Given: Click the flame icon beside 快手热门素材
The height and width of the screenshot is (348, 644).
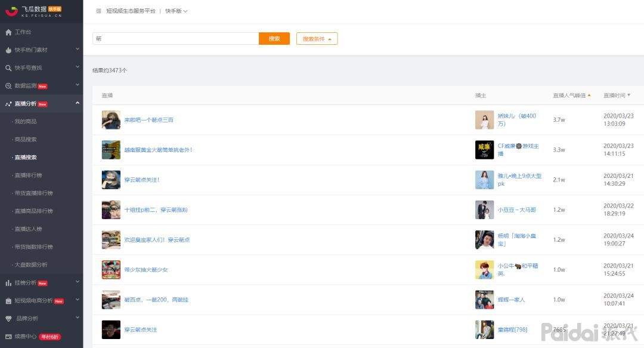Looking at the screenshot, I should tap(8, 50).
